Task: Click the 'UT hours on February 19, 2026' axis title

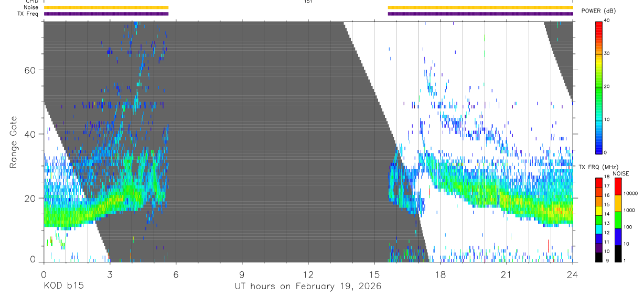Action: coord(308,287)
